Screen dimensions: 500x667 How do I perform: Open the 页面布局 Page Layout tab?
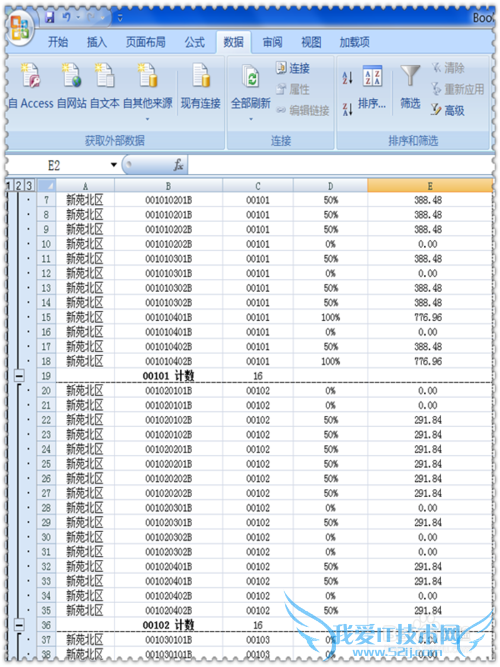pos(146,42)
